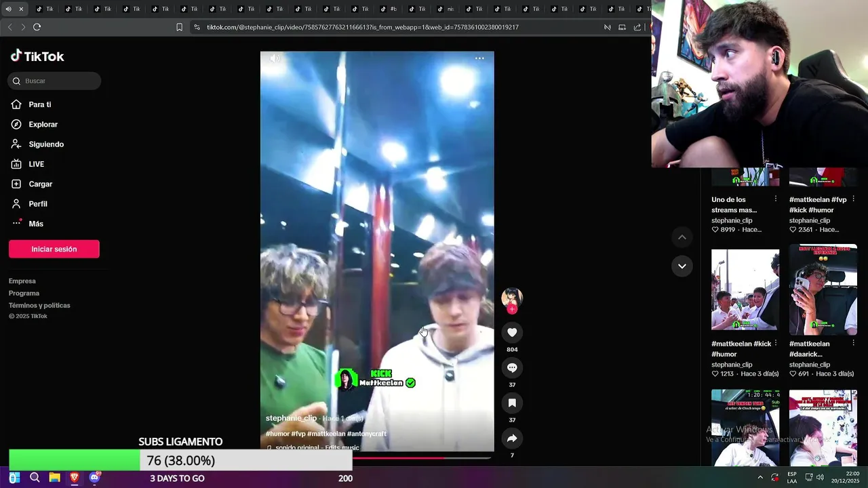
Task: Click the 1213 likes heart count
Action: (x=723, y=374)
